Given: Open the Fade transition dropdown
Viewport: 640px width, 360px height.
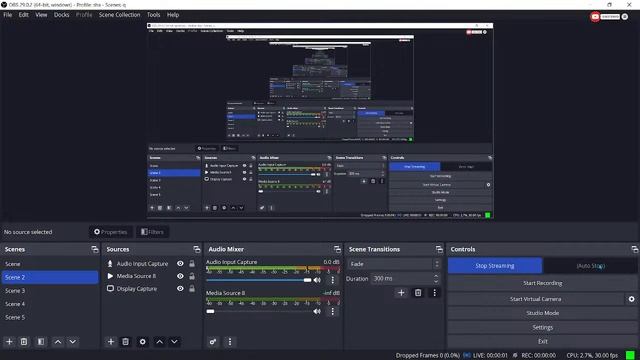Looking at the screenshot, I should click(x=394, y=264).
